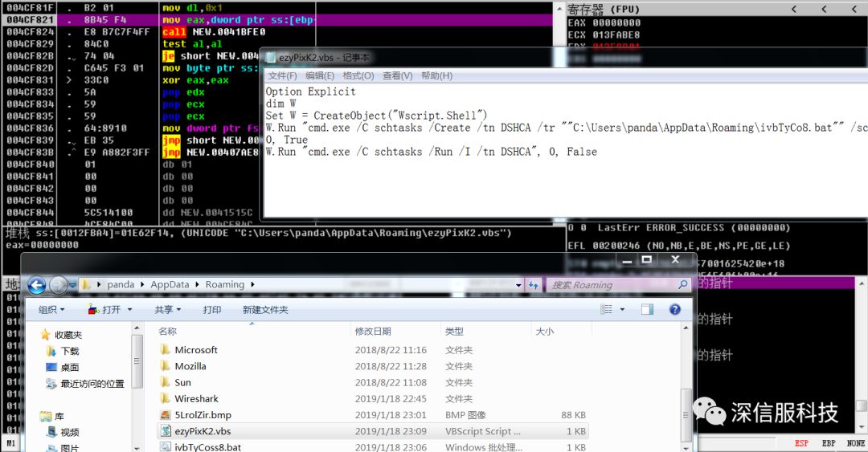The image size is (868, 452).
Task: Open the dropdown arrow next to 打开
Action: 130,309
